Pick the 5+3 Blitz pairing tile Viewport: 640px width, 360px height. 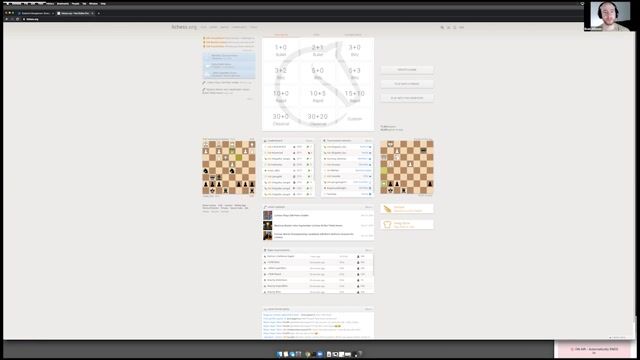pyautogui.click(x=355, y=73)
